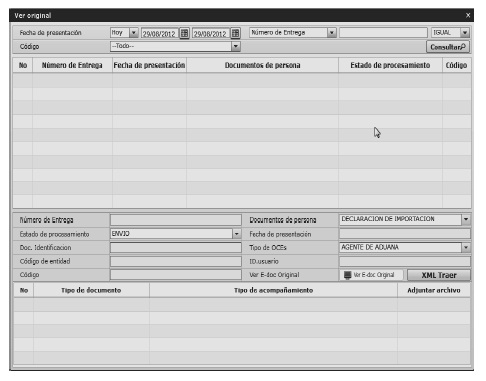The height and width of the screenshot is (381, 486).
Task: Click the search value field beside IGUAL
Action: pyautogui.click(x=383, y=33)
